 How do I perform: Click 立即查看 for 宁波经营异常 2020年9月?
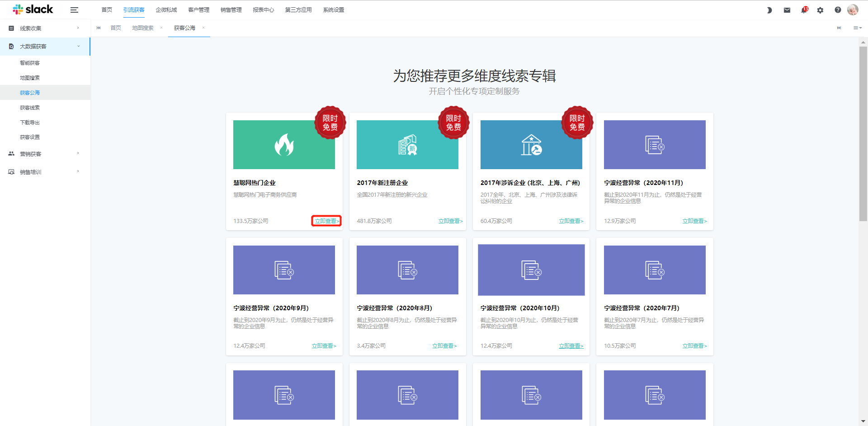click(x=324, y=346)
